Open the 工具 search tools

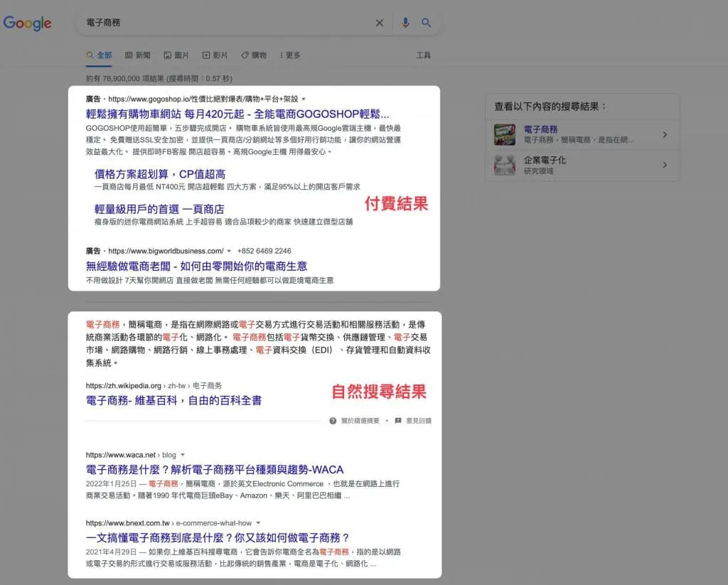[x=424, y=55]
